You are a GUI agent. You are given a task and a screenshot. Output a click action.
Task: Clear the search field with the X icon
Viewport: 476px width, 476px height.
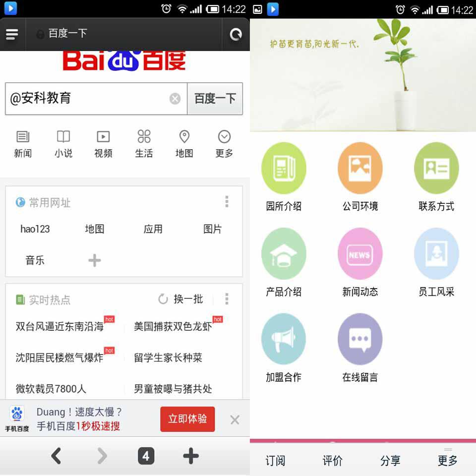(175, 98)
